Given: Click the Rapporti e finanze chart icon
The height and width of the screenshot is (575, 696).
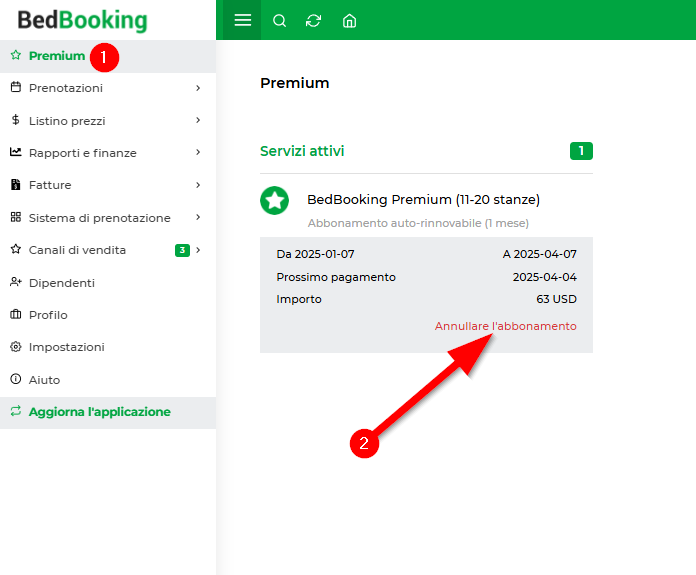Looking at the screenshot, I should (16, 152).
